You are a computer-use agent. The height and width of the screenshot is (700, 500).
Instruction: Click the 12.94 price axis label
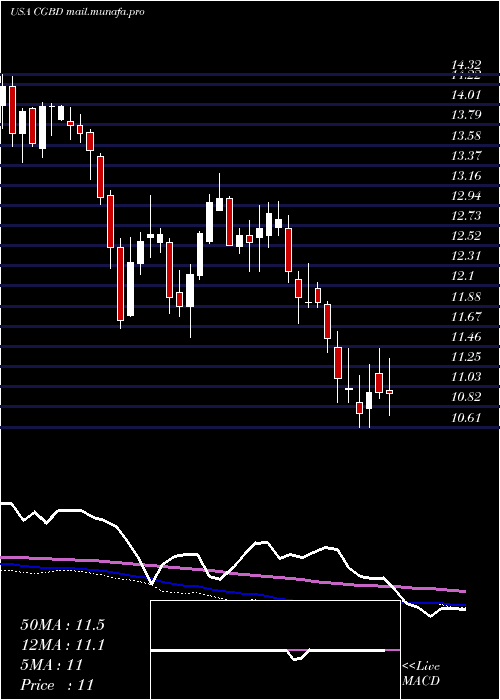click(467, 196)
